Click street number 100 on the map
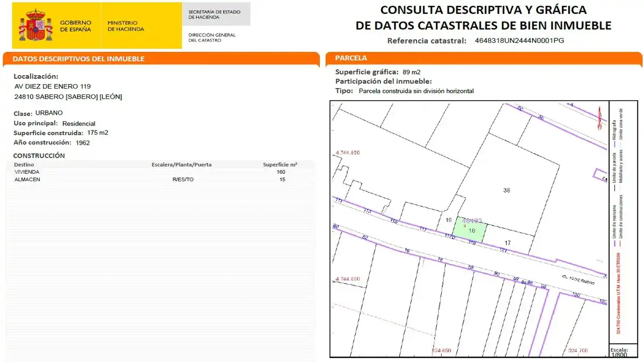This screenshot has width=644, height=362. coord(576,294)
